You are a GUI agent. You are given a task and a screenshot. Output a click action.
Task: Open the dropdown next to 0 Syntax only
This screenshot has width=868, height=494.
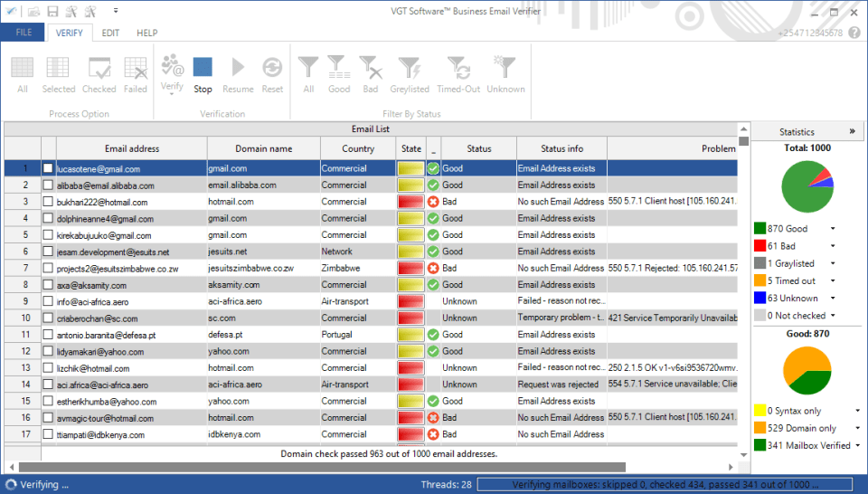pos(857,411)
